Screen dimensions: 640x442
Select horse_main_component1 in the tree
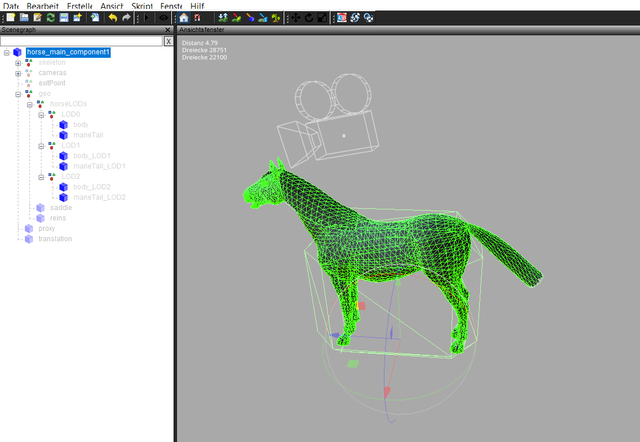[68, 52]
